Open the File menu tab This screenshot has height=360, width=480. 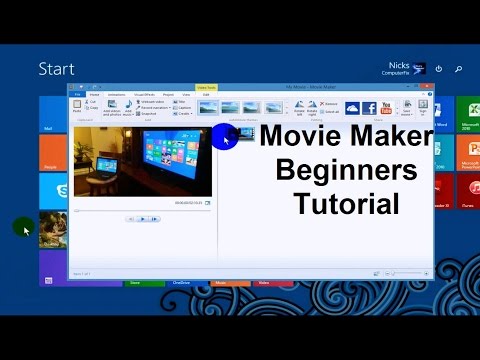tap(77, 95)
